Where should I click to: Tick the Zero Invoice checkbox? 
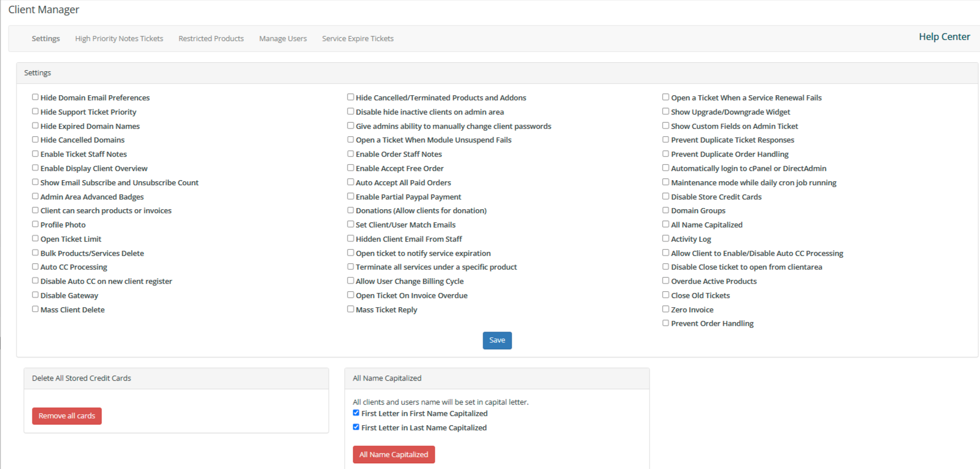pyautogui.click(x=665, y=309)
